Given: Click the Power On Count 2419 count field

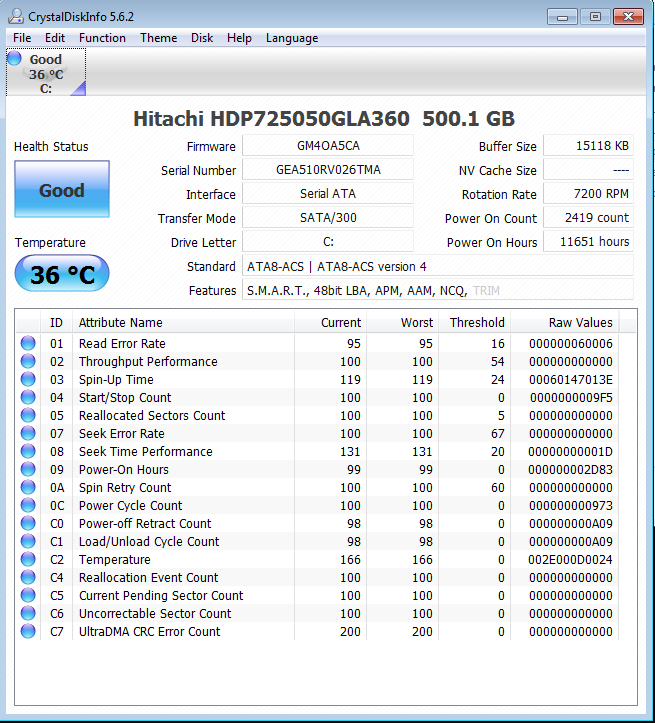Looking at the screenshot, I should [x=588, y=218].
